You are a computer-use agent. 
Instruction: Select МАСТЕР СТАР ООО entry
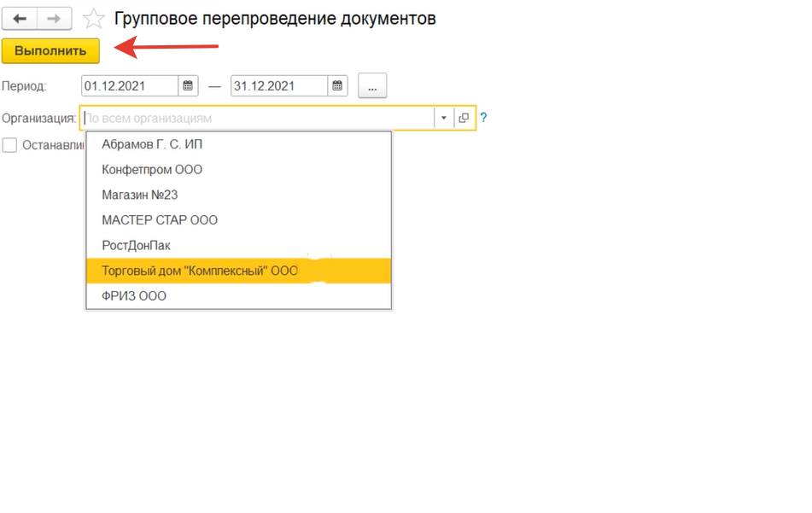(160, 220)
